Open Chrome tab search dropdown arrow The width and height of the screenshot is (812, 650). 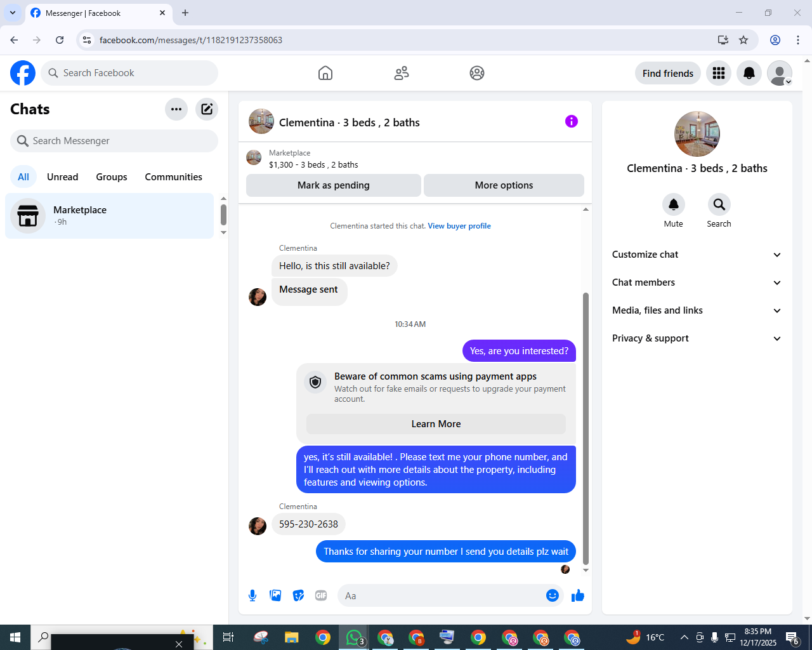pyautogui.click(x=13, y=13)
